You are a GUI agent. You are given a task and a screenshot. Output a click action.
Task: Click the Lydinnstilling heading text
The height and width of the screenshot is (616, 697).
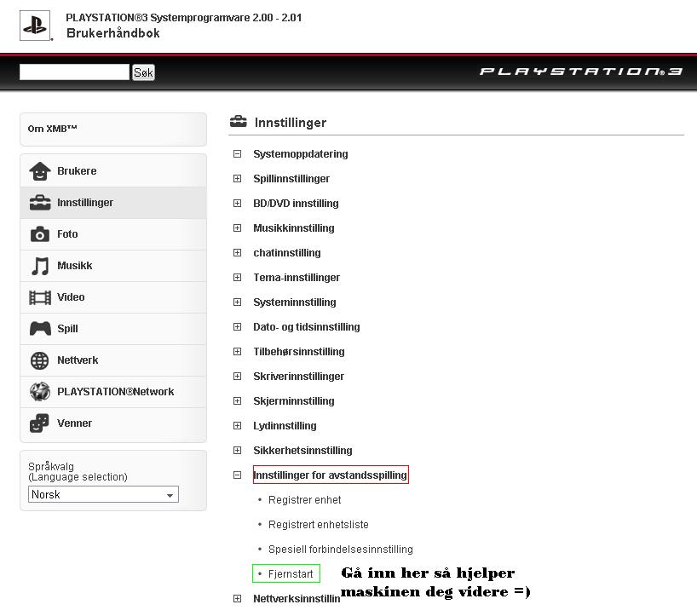(x=285, y=426)
